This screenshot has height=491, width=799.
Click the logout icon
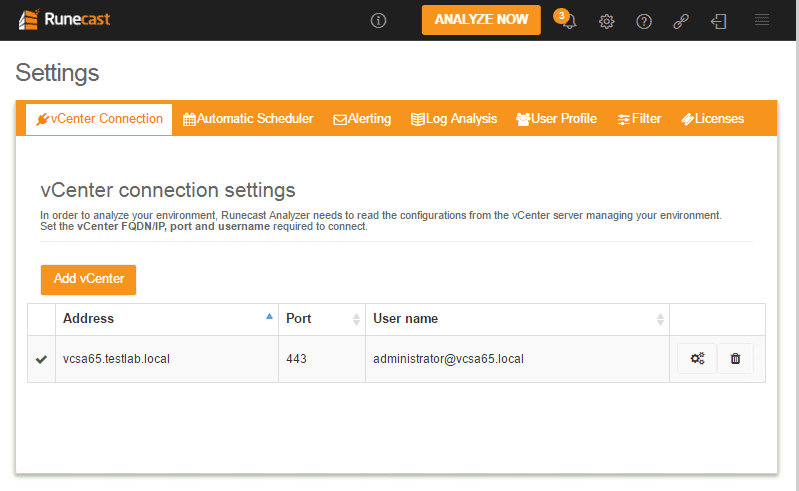coord(719,21)
